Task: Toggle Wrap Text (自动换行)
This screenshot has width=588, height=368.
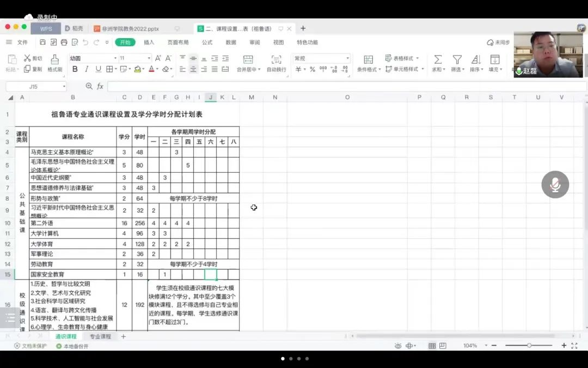Action: pyautogui.click(x=276, y=59)
